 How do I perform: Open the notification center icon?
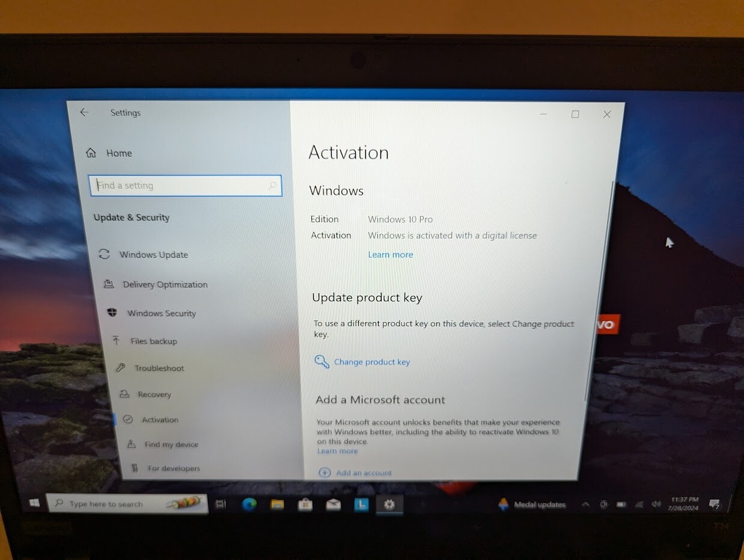715,504
